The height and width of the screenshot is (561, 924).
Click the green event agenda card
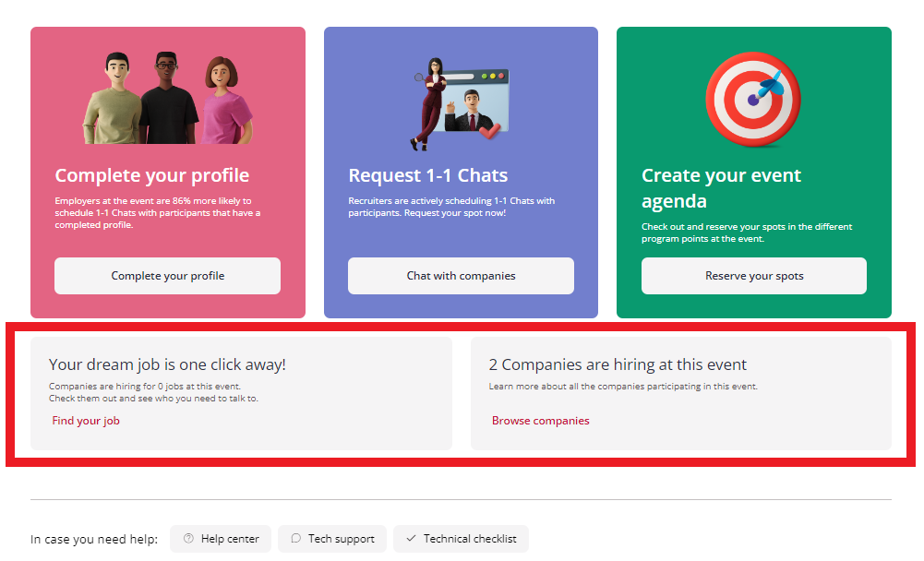(754, 172)
